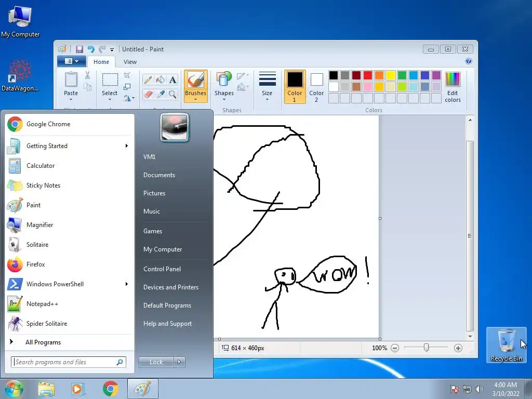Click the Redo arrow in quick access toolbar
The image size is (532, 399).
pyautogui.click(x=102, y=49)
